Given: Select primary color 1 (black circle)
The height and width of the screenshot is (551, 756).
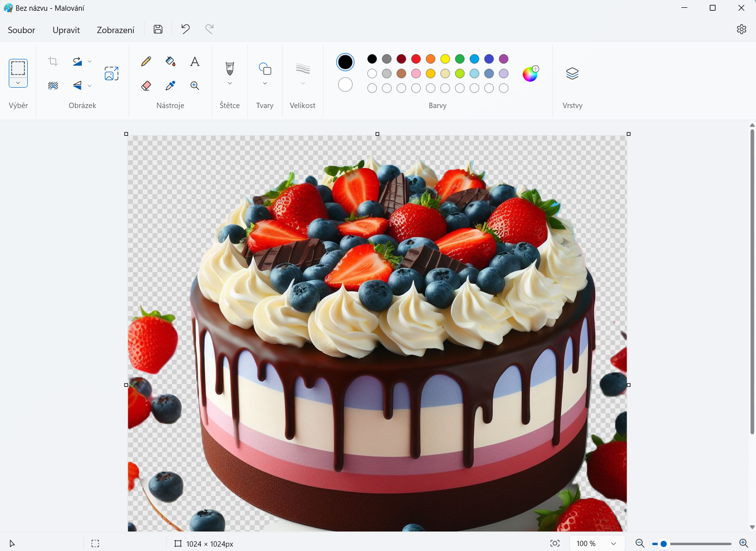Looking at the screenshot, I should pos(345,62).
